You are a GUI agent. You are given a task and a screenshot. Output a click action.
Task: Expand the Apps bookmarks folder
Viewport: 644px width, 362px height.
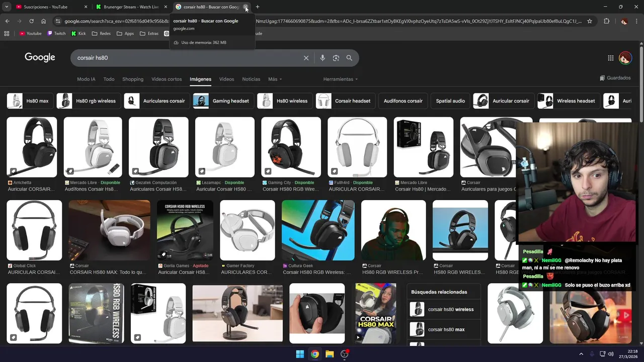tap(125, 34)
